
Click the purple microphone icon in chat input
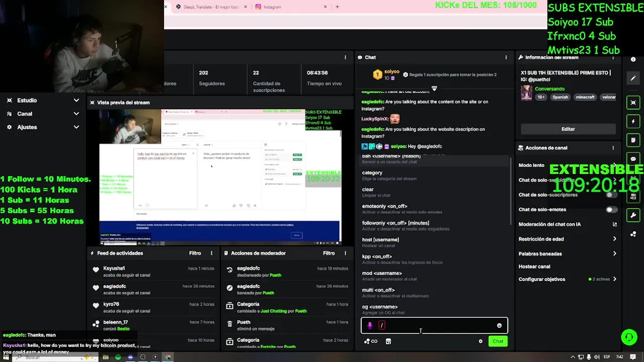(x=370, y=325)
